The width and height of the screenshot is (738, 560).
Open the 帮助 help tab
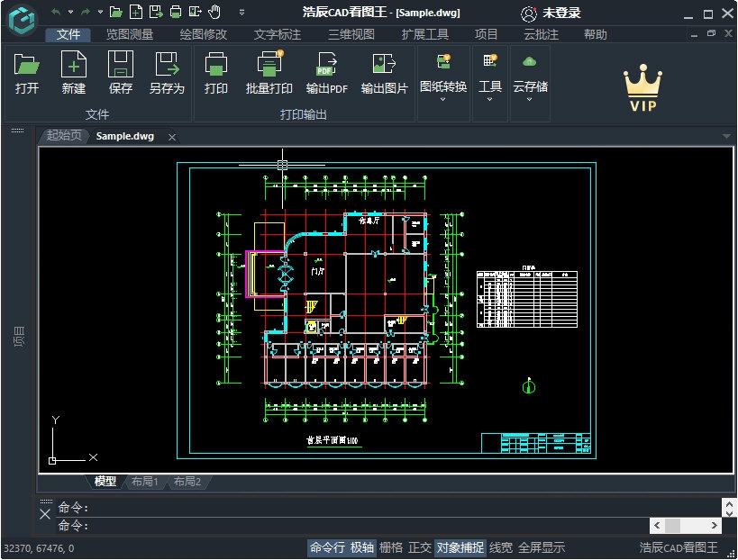point(595,34)
